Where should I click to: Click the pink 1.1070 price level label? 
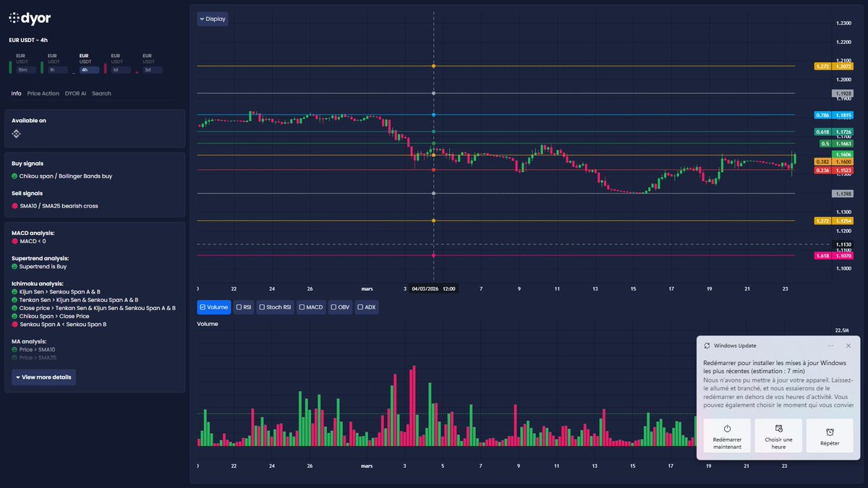point(842,254)
